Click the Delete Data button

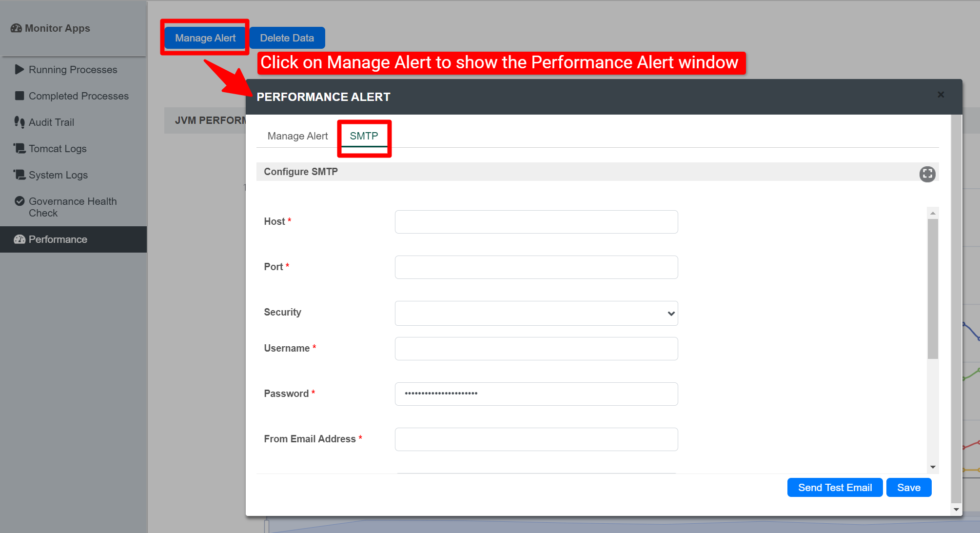pos(287,38)
